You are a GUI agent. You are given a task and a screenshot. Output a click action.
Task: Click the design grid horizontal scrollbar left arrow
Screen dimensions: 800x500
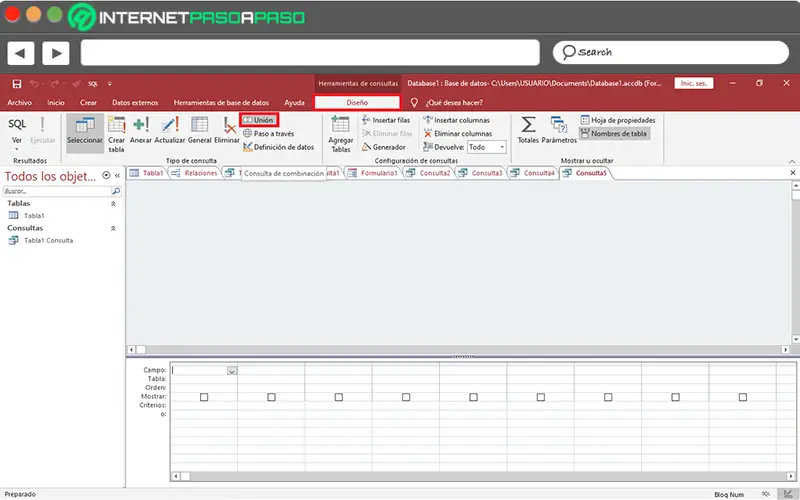click(x=176, y=476)
